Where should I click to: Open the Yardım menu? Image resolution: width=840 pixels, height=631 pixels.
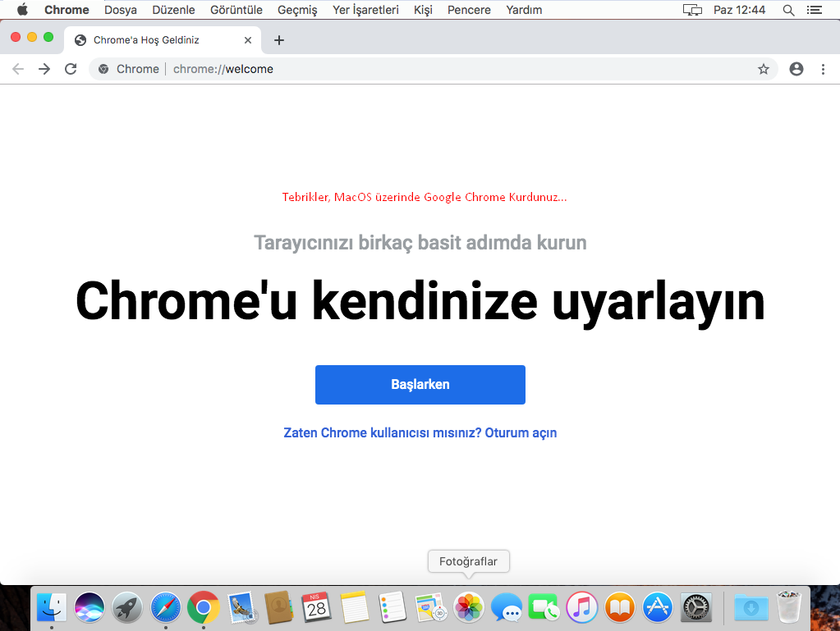(524, 10)
